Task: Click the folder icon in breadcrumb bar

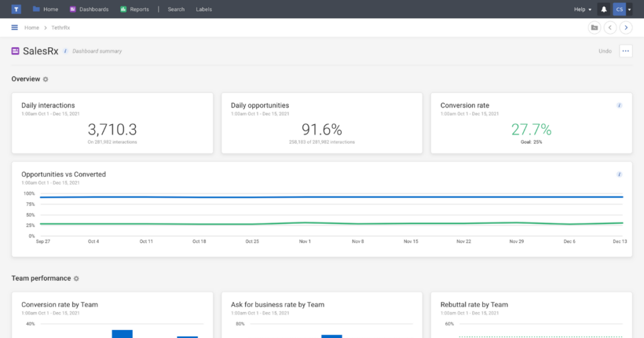Action: (x=594, y=28)
